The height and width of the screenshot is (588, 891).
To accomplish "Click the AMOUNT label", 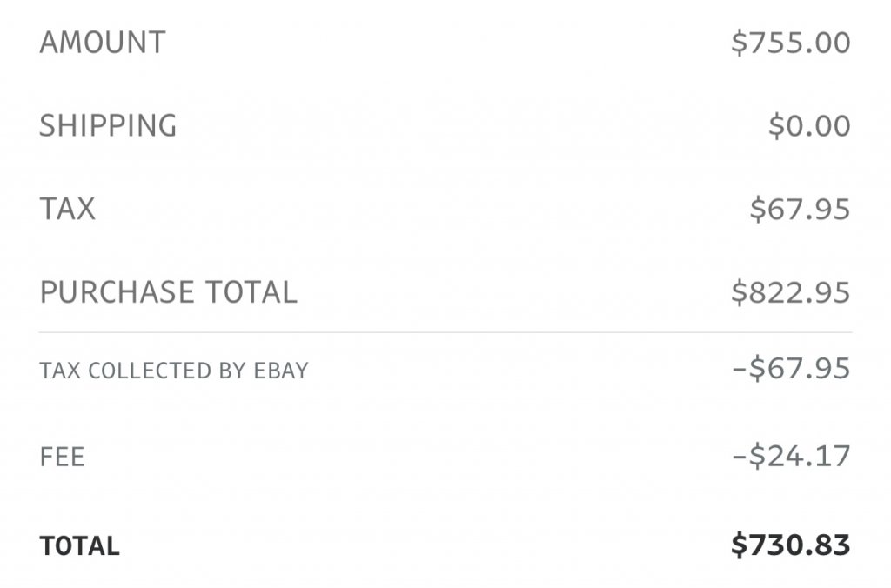I will [102, 43].
